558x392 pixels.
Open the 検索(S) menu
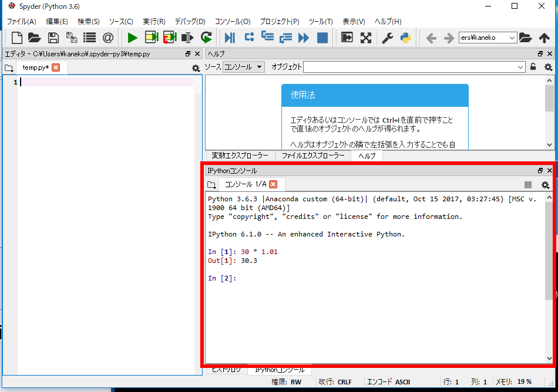(x=89, y=22)
